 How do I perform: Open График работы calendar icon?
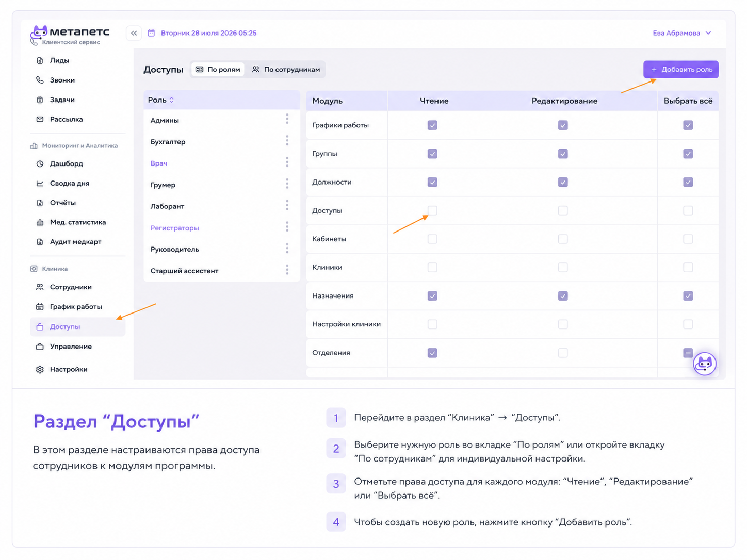40,307
